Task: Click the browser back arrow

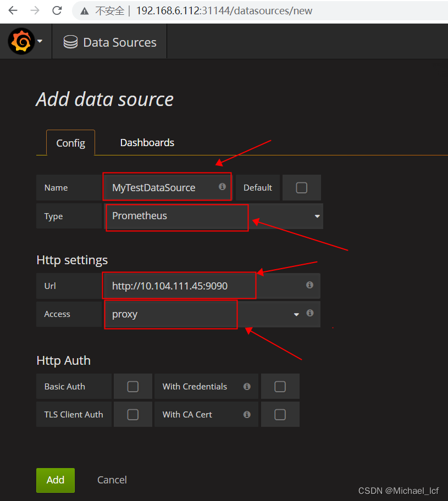Action: 13,10
